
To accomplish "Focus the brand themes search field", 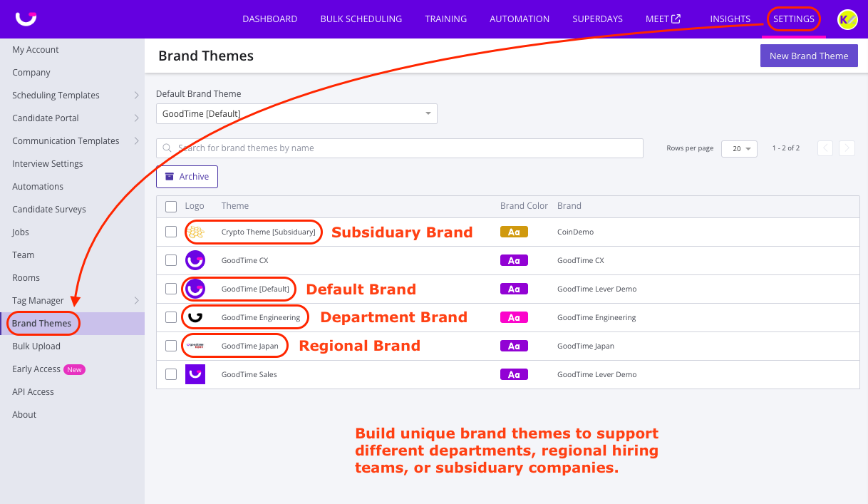I will [399, 148].
